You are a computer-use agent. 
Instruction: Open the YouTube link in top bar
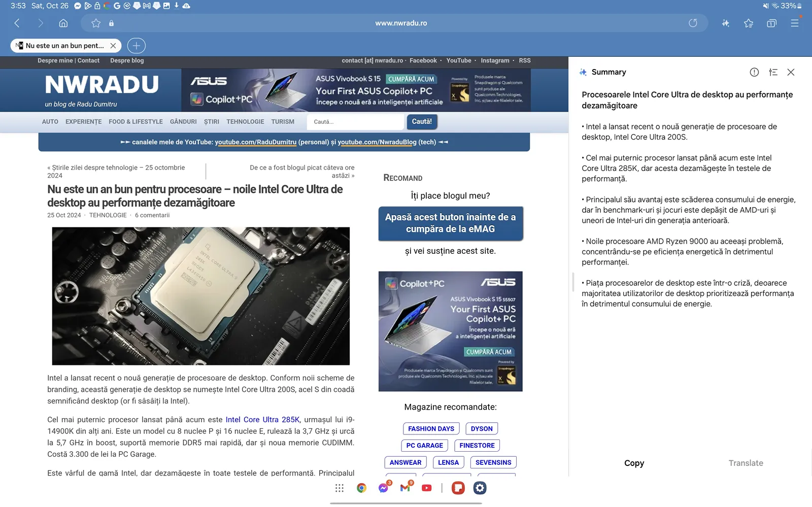459,60
